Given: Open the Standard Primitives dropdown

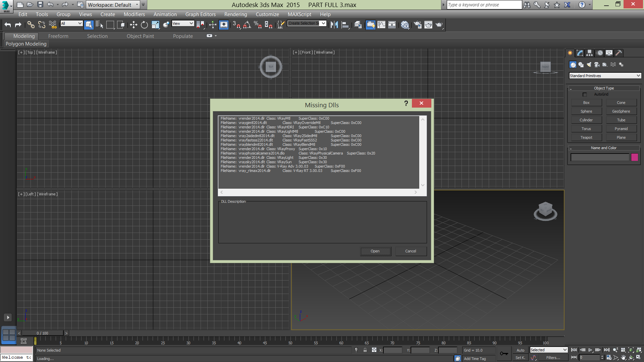Looking at the screenshot, I should point(605,76).
